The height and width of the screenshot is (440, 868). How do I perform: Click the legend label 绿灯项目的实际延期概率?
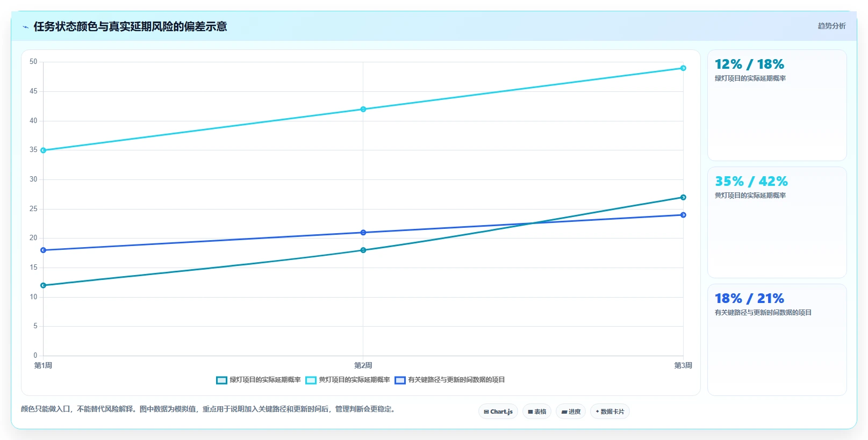click(266, 380)
